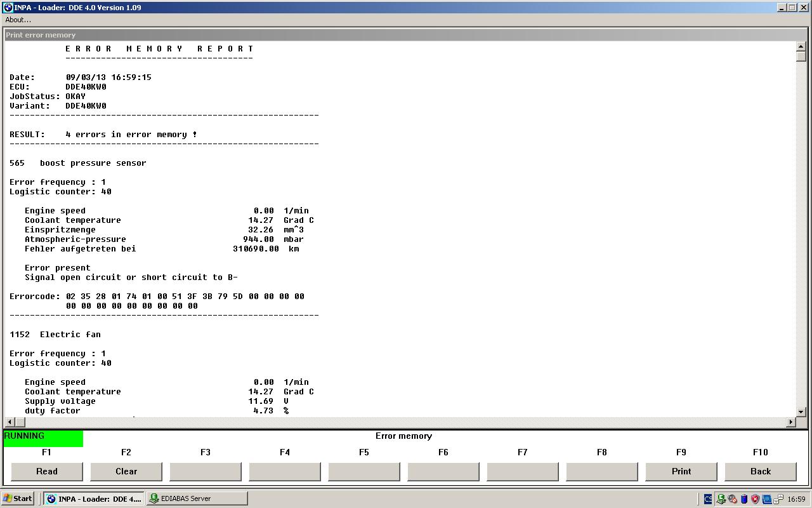Click the Back button under F10
Image resolution: width=812 pixels, height=508 pixels.
click(x=760, y=471)
